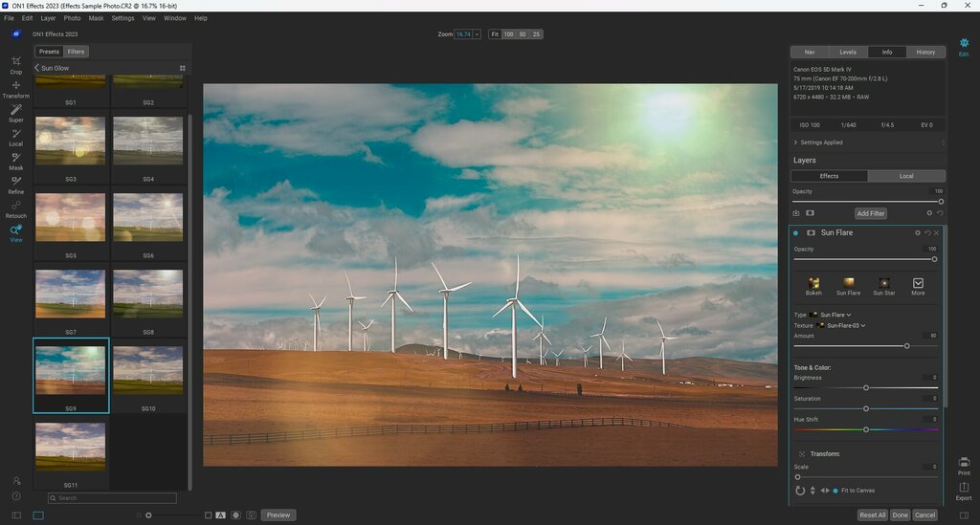This screenshot has height=525, width=980.
Task: Switch to the Presets tab
Action: coord(49,52)
